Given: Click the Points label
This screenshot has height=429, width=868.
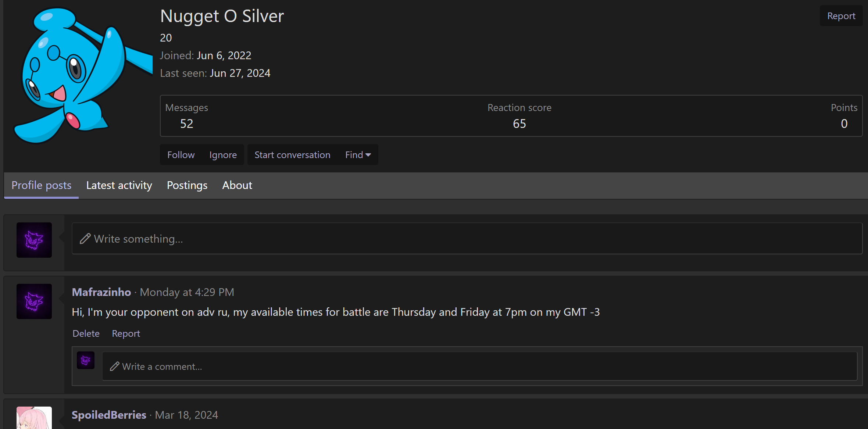Looking at the screenshot, I should click(x=844, y=108).
